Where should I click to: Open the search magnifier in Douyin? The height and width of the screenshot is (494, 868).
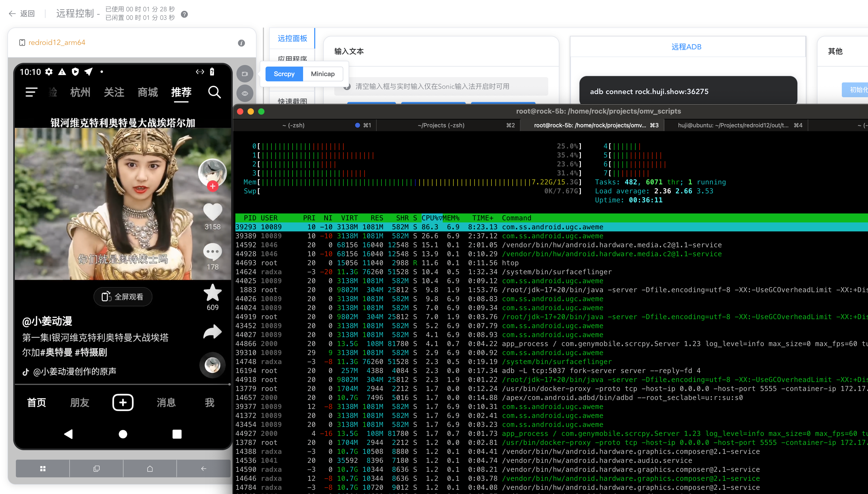point(214,92)
